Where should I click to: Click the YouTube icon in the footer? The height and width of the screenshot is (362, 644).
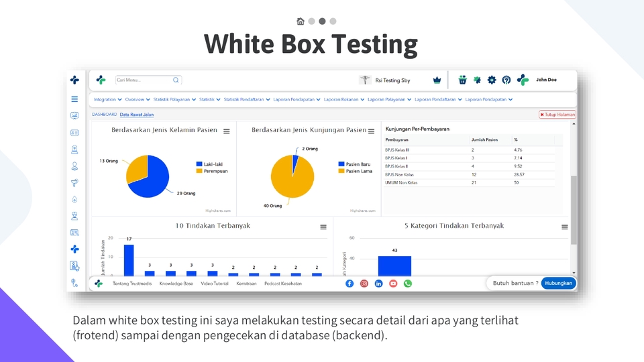point(393,284)
